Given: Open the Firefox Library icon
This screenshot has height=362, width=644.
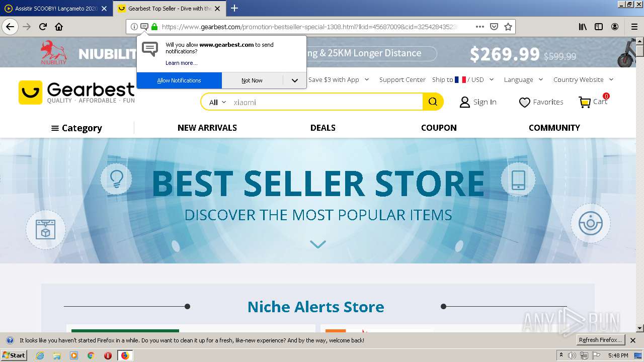Looking at the screenshot, I should (583, 27).
